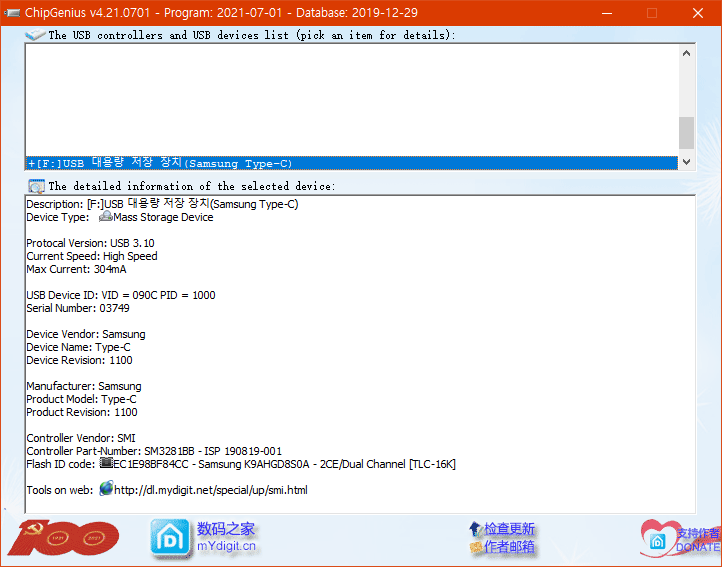This screenshot has height=567, width=722.
Task: Click the 'Device Vendor: Samsung' line
Action: (86, 334)
